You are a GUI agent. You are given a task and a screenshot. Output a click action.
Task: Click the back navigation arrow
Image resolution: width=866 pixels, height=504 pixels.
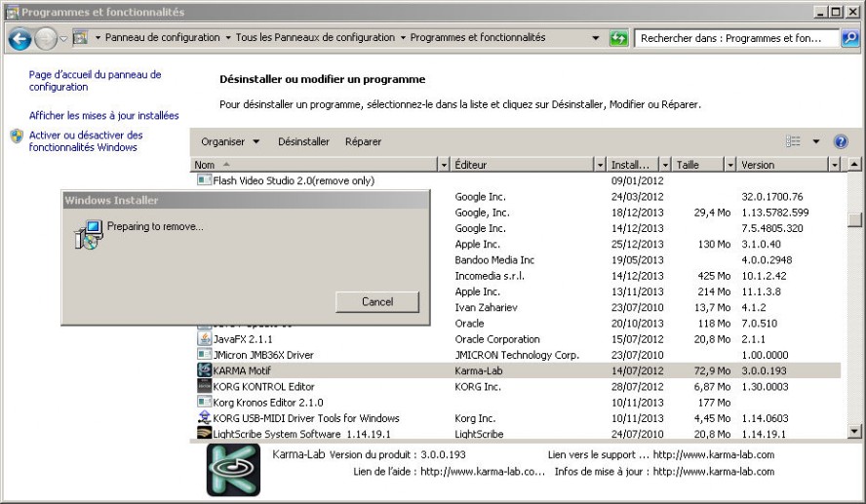(20, 39)
